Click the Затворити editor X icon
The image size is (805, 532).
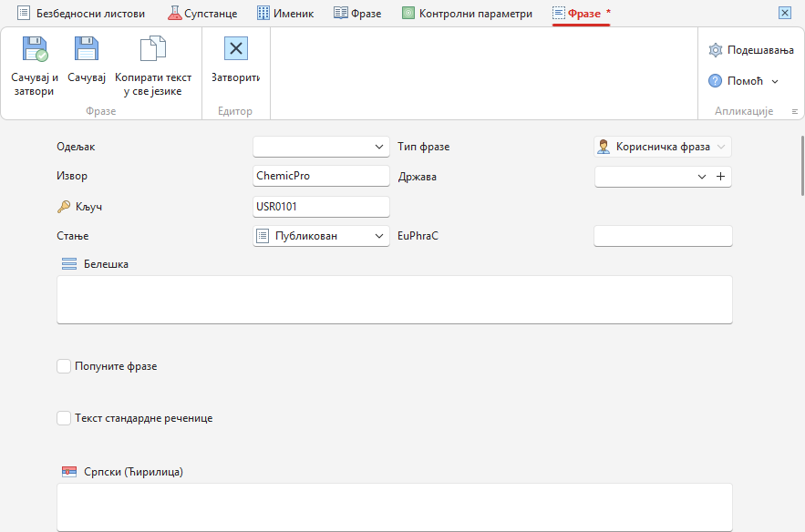[x=235, y=49]
